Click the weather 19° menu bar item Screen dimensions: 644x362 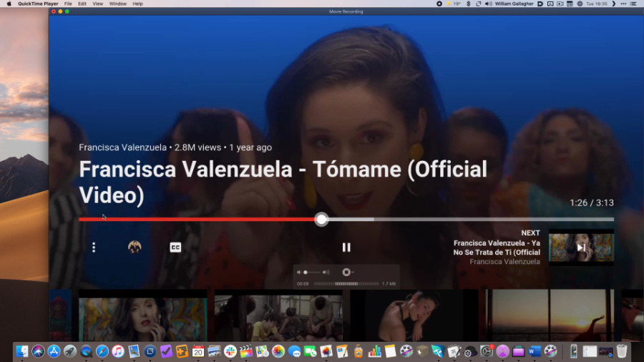tap(454, 4)
